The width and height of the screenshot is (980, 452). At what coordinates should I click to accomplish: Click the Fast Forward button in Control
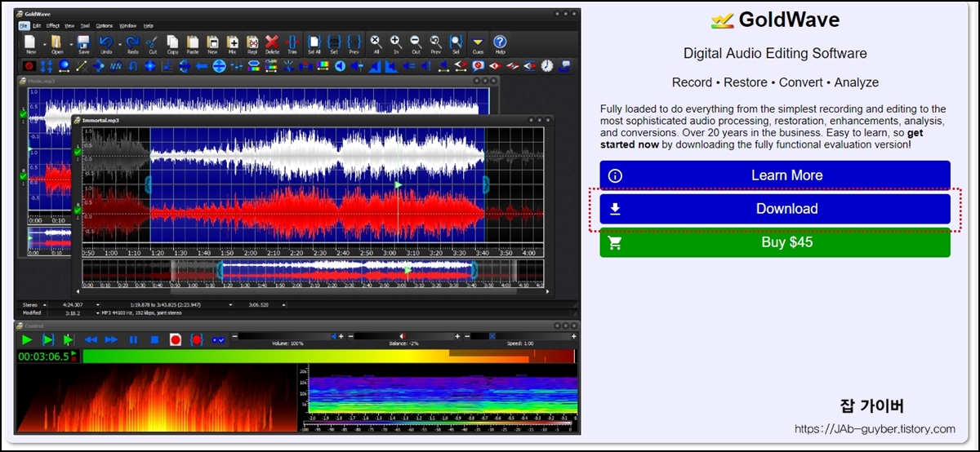tap(112, 339)
